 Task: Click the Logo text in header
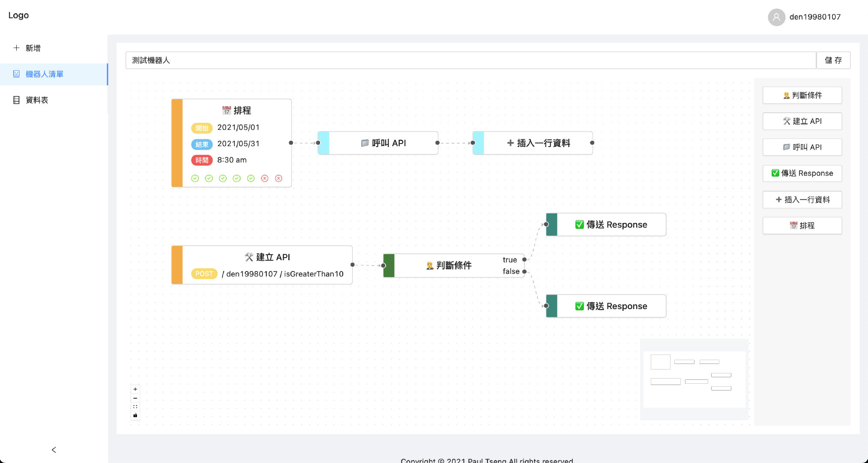click(x=18, y=15)
